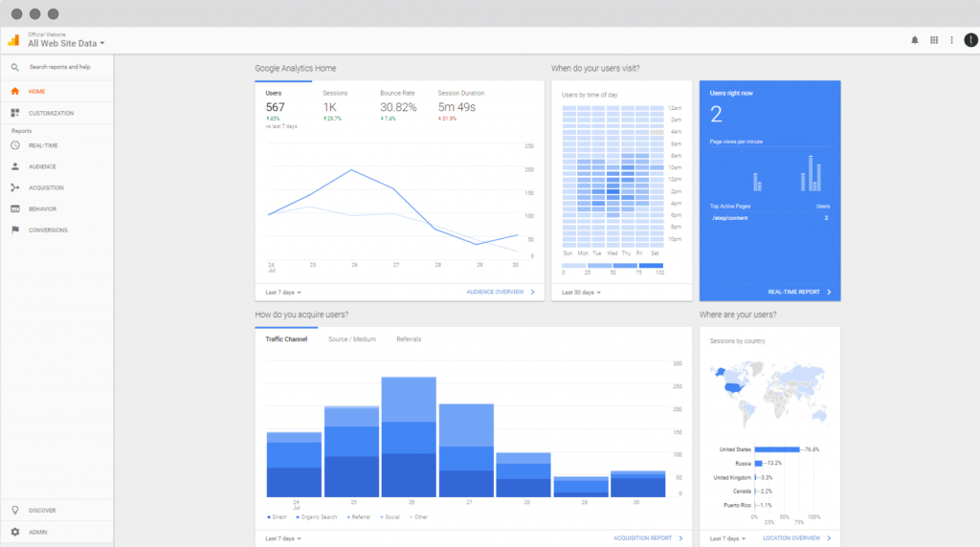Click the Real-Time clock icon
This screenshot has height=547, width=980.
15,145
